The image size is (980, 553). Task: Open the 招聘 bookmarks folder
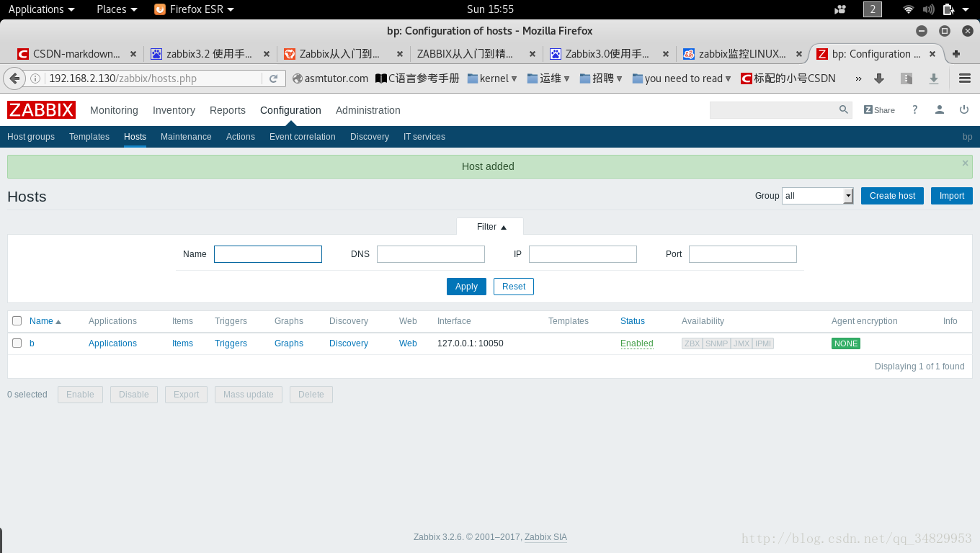[x=601, y=78]
